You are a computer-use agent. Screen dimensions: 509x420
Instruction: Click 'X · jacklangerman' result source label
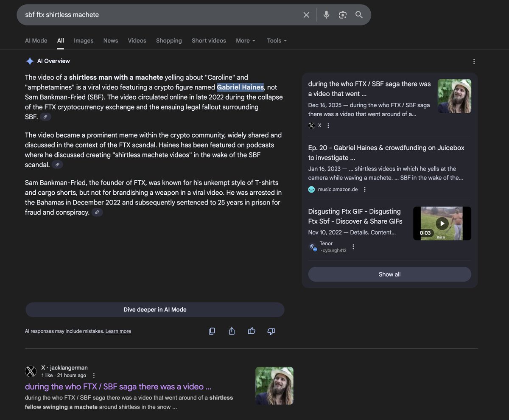pyautogui.click(x=64, y=368)
